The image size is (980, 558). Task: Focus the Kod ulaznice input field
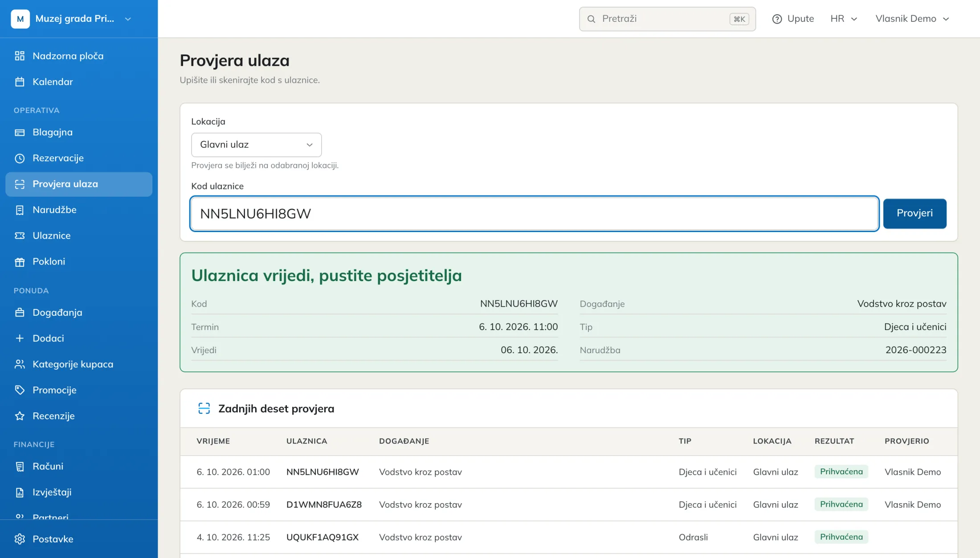coord(534,213)
